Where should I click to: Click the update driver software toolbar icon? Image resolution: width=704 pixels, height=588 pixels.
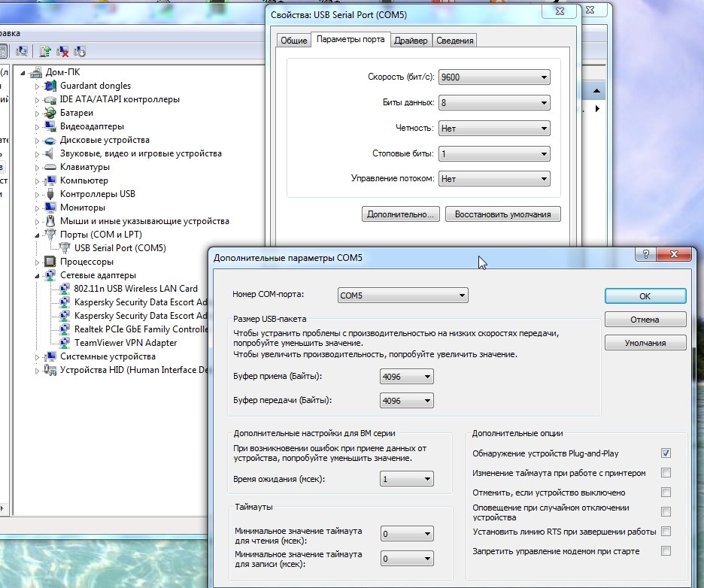pyautogui.click(x=45, y=51)
